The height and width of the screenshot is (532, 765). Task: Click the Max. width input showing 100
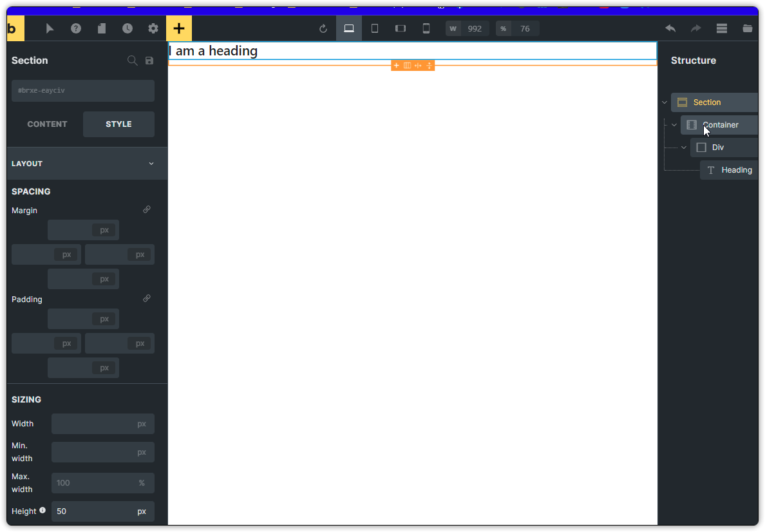pyautogui.click(x=103, y=482)
